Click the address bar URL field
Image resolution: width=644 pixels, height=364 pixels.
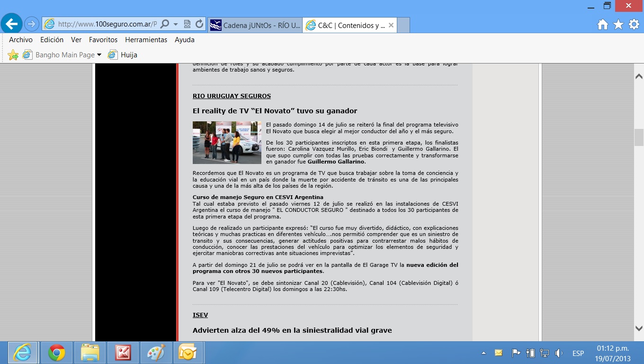click(107, 24)
